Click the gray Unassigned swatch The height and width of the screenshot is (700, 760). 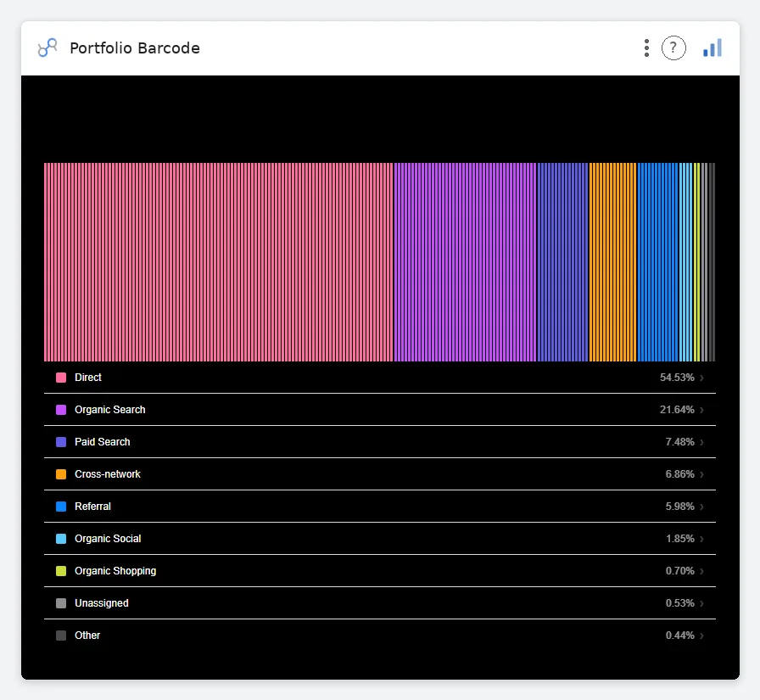[61, 603]
